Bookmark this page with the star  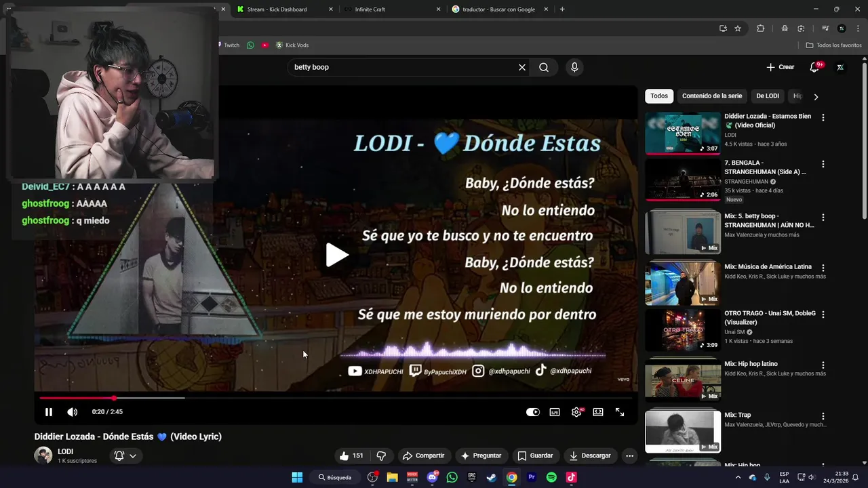pyautogui.click(x=738, y=28)
